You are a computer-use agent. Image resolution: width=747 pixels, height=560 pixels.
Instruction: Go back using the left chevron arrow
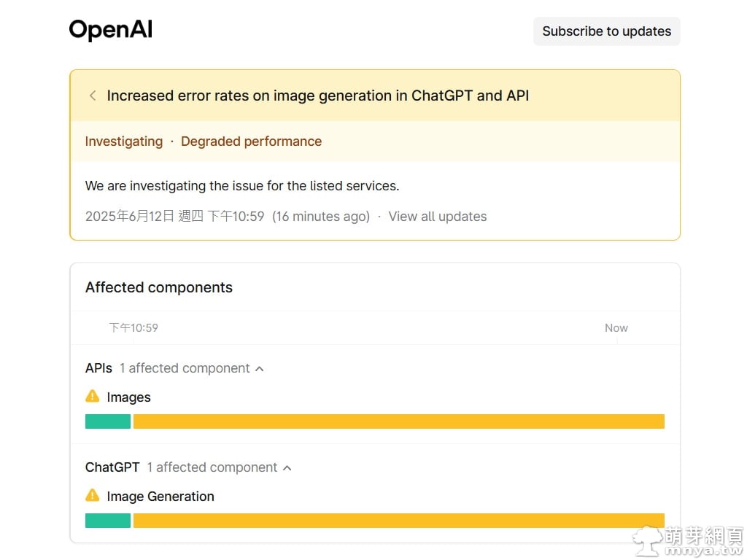click(93, 96)
